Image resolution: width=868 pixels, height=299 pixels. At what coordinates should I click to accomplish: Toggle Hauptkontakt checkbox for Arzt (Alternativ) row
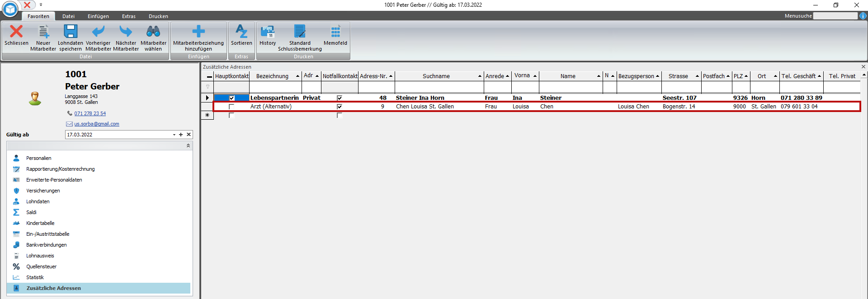(231, 107)
